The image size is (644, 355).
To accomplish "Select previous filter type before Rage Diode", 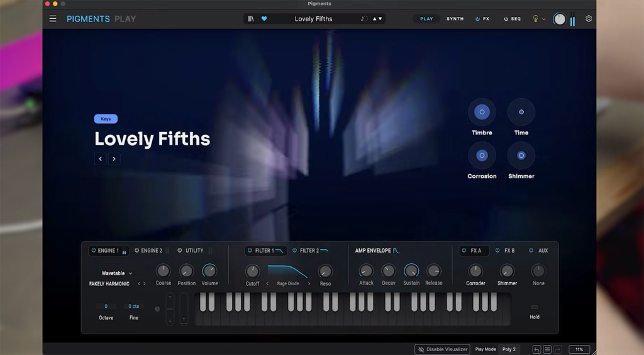I will pyautogui.click(x=267, y=283).
